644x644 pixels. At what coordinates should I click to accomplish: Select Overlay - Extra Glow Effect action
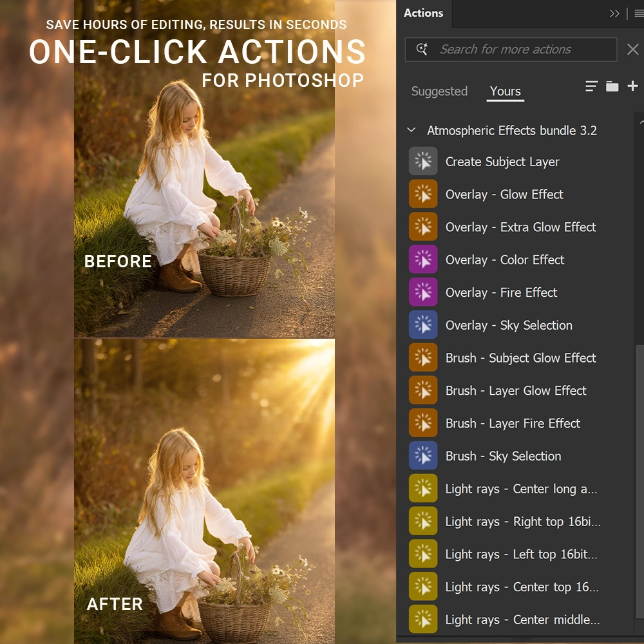[520, 227]
